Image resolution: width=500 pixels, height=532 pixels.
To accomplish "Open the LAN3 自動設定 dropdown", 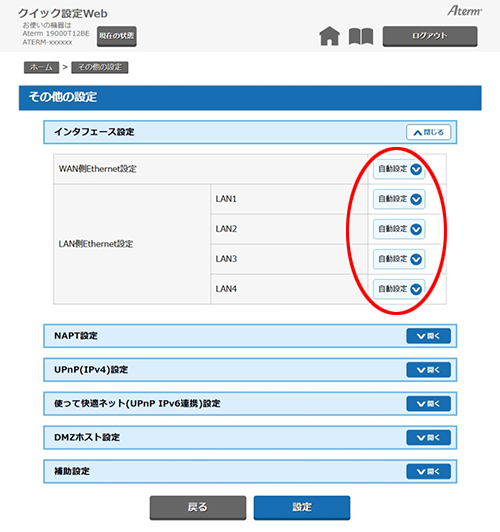I will [399, 259].
